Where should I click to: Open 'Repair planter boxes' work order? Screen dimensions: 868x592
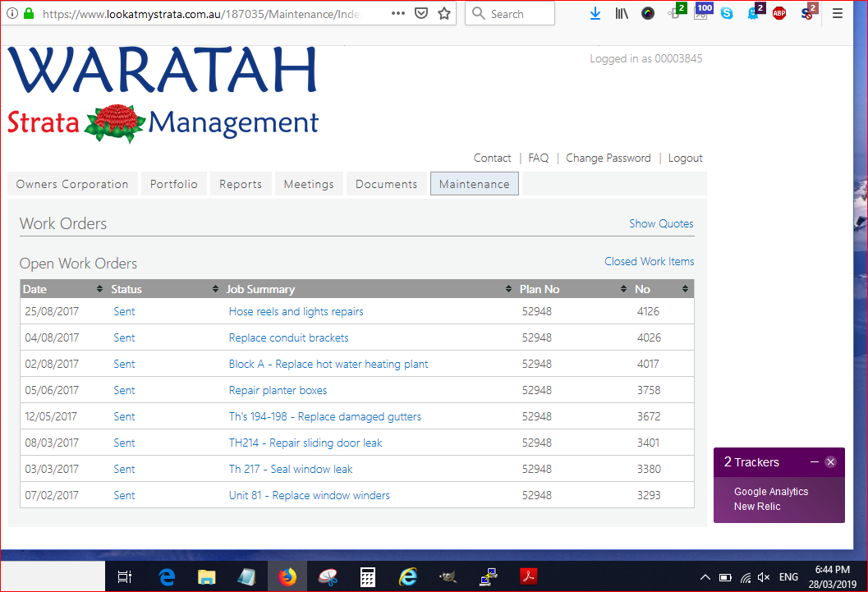(278, 390)
